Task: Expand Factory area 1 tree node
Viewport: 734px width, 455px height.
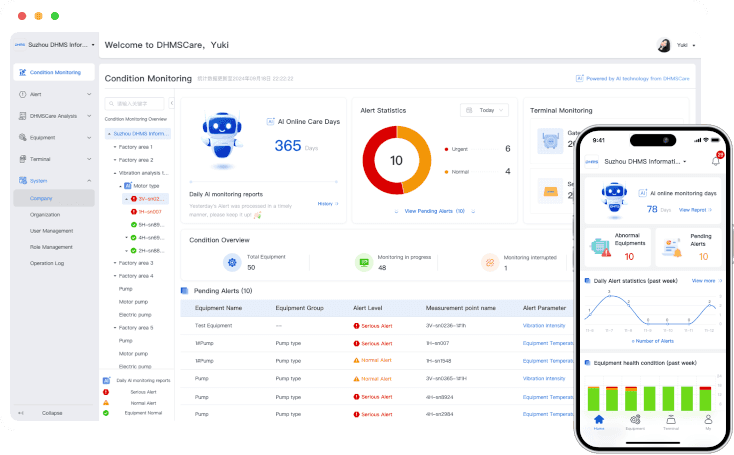Action: pyautogui.click(x=115, y=147)
